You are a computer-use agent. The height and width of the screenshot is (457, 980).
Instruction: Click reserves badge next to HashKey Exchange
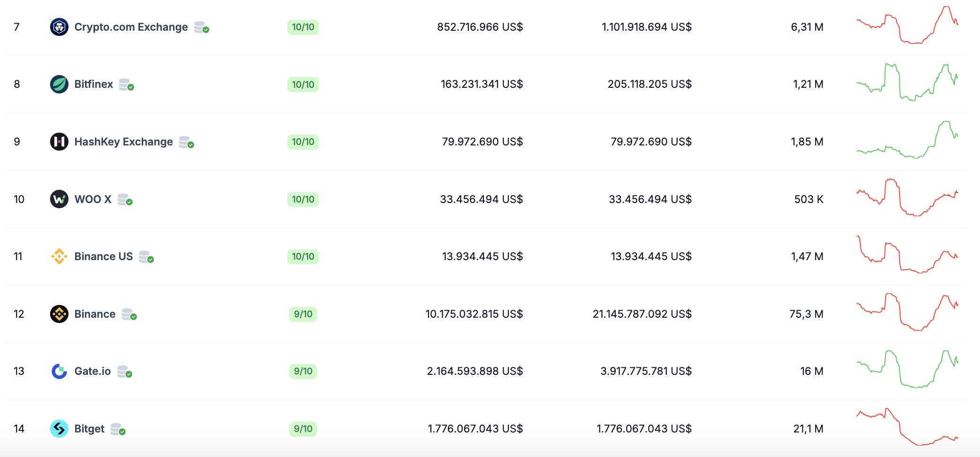click(x=186, y=142)
